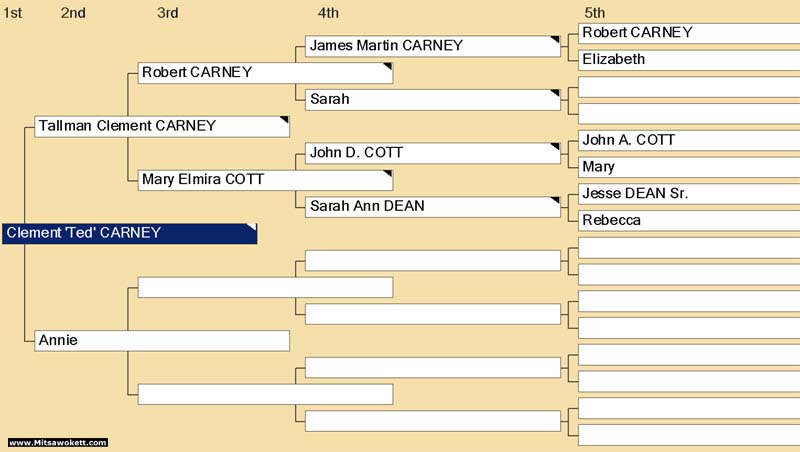The image size is (800, 452).
Task: Click the 5th generation column header
Action: tap(594, 13)
